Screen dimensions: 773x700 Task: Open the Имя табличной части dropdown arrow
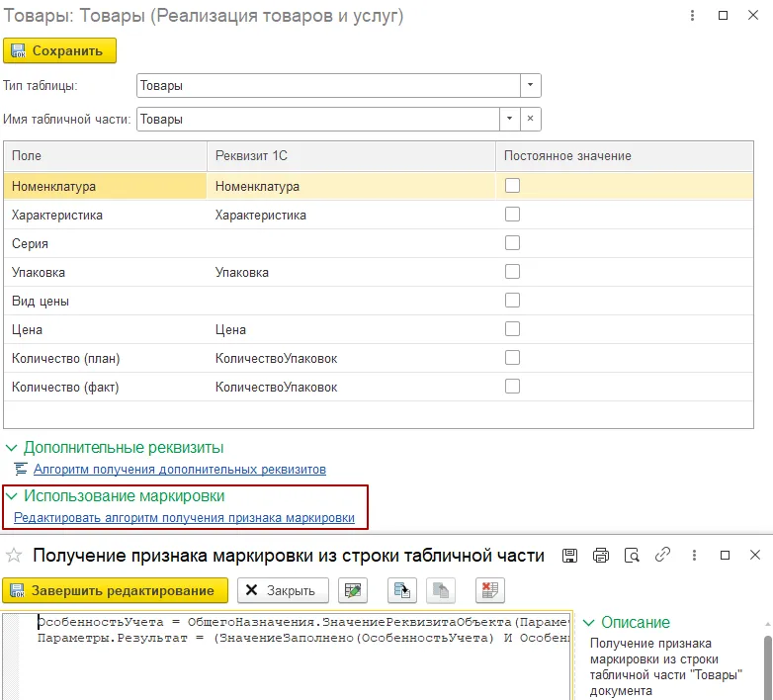509,120
